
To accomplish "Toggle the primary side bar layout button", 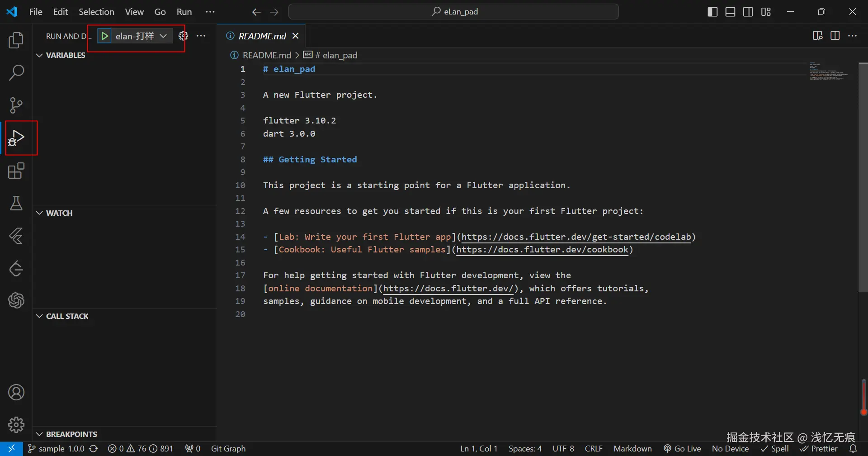I will click(712, 12).
